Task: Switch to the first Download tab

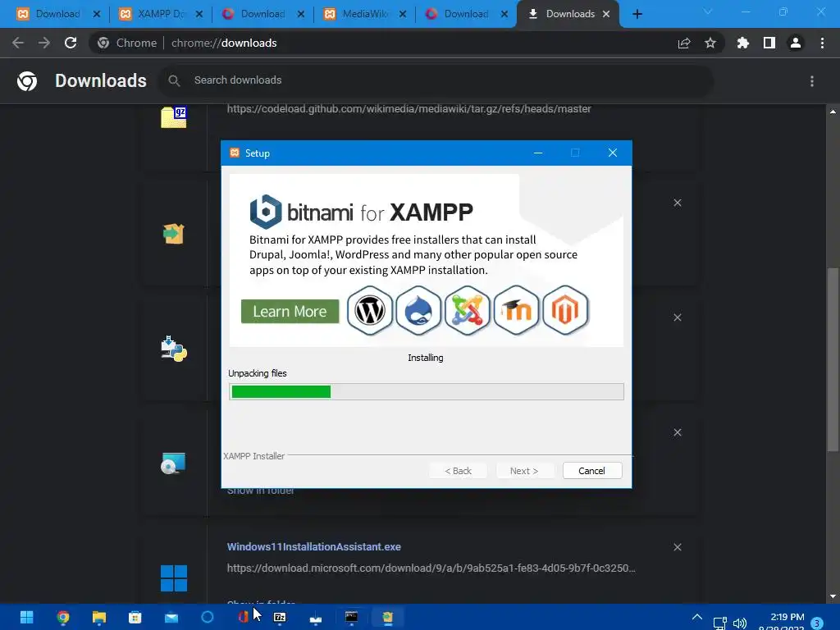Action: click(58, 14)
